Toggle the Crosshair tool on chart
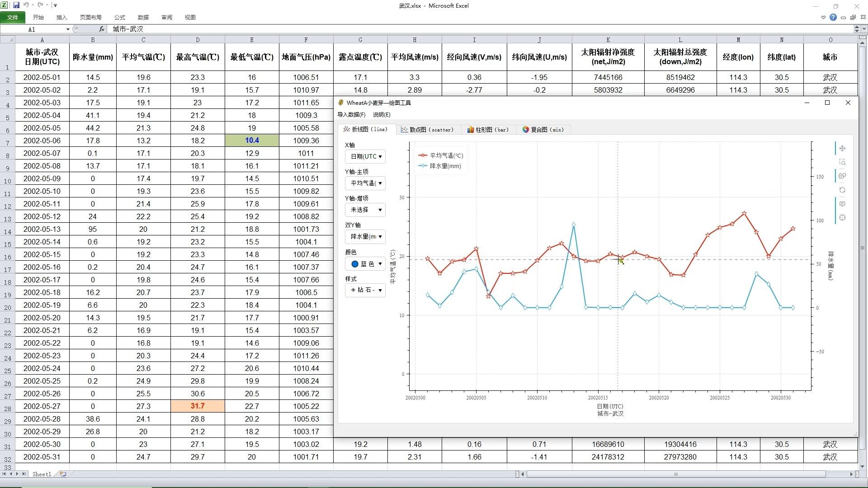Screen dimensions: 868x488 point(842,218)
